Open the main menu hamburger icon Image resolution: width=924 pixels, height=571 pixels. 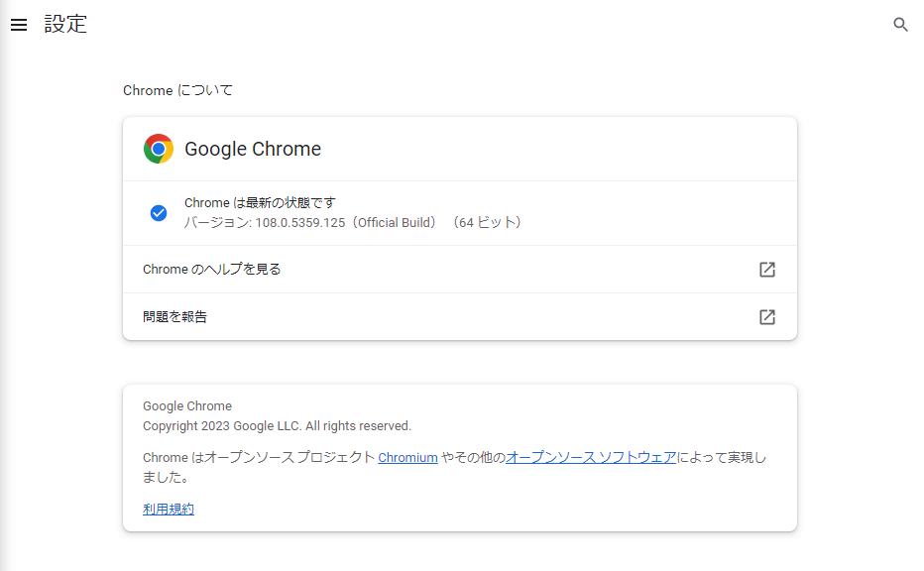pyautogui.click(x=18, y=25)
